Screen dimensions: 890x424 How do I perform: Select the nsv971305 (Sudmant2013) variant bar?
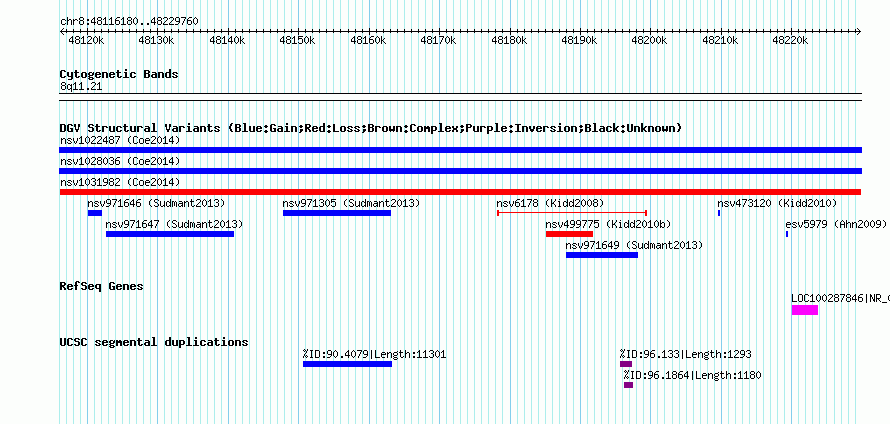[337, 213]
